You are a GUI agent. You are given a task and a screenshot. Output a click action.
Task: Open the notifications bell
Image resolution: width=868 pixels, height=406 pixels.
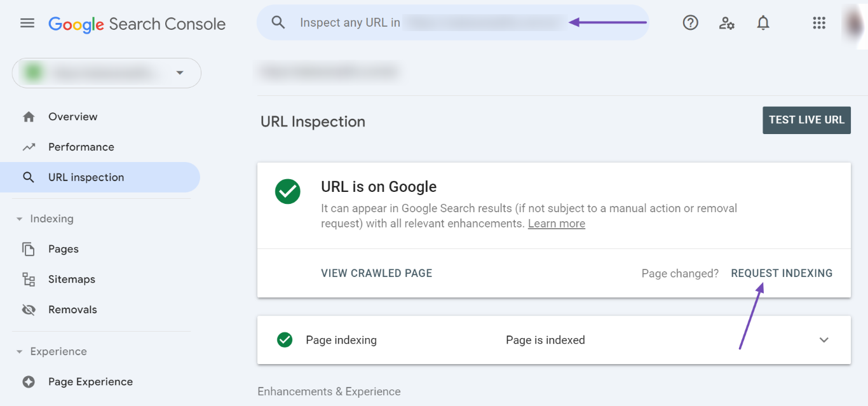[763, 23]
